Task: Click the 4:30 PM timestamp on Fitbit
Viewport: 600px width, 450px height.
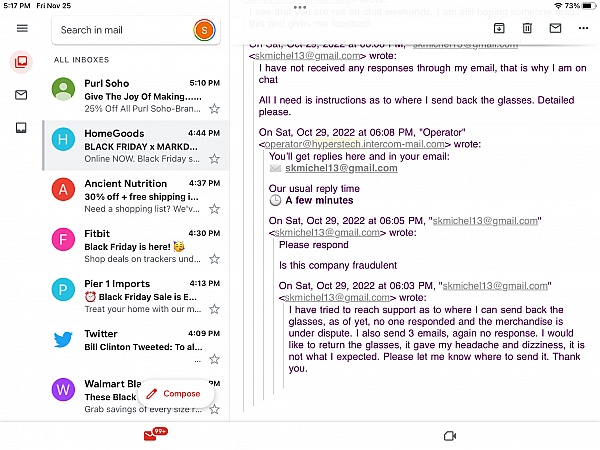Action: click(x=204, y=233)
